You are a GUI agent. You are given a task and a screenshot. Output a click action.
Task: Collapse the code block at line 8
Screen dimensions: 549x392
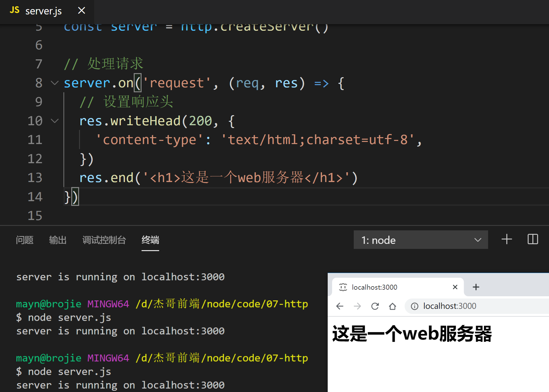point(55,83)
